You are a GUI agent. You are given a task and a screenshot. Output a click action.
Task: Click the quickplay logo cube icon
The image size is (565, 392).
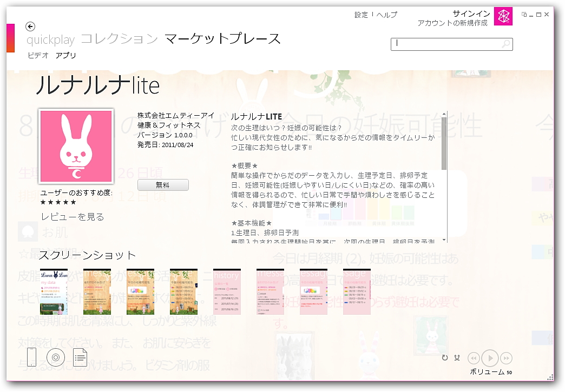(503, 17)
